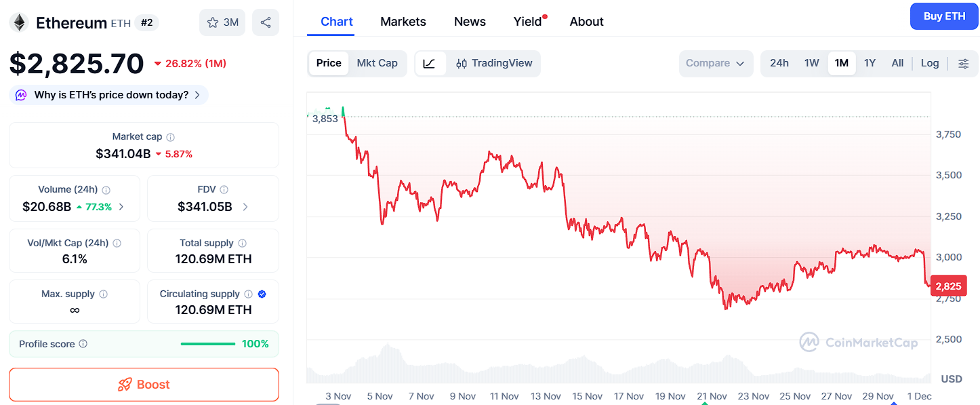
Task: Enable logarithmic scale with Log toggle
Action: tap(930, 63)
